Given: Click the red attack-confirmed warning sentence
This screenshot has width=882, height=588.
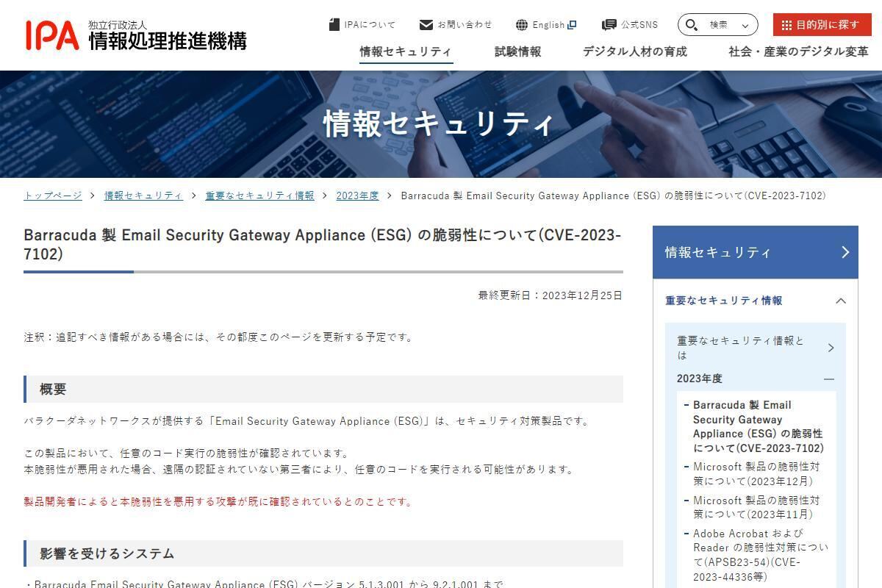Looking at the screenshot, I should click(x=218, y=502).
